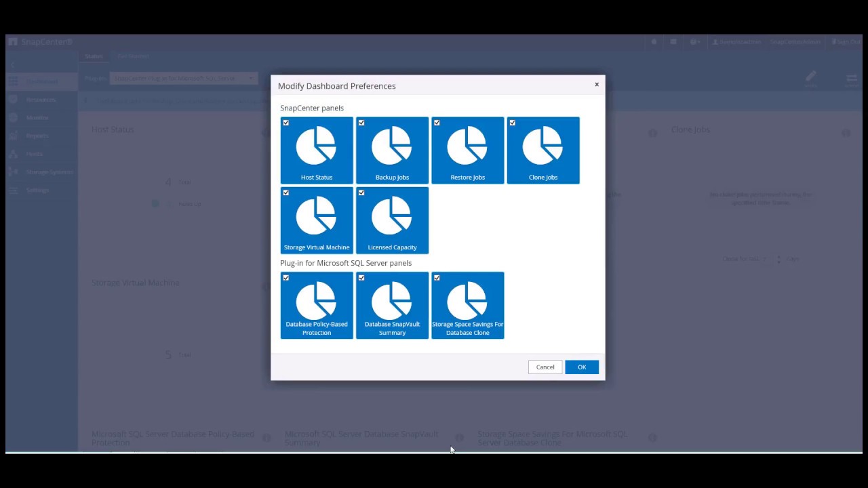Screen dimensions: 868x488
Task: Click the Database Policy-Based Protection tile
Action: [x=317, y=306]
